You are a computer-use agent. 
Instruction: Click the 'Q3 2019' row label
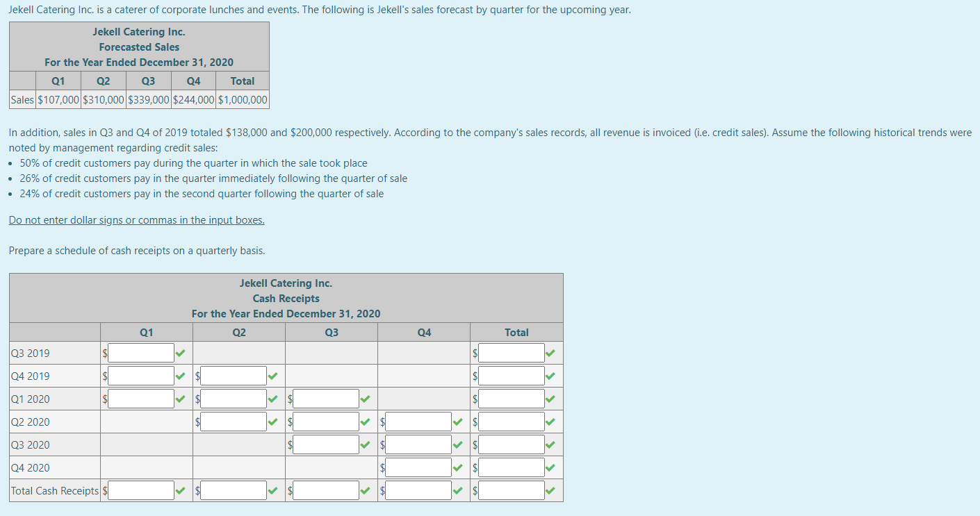[31, 353]
